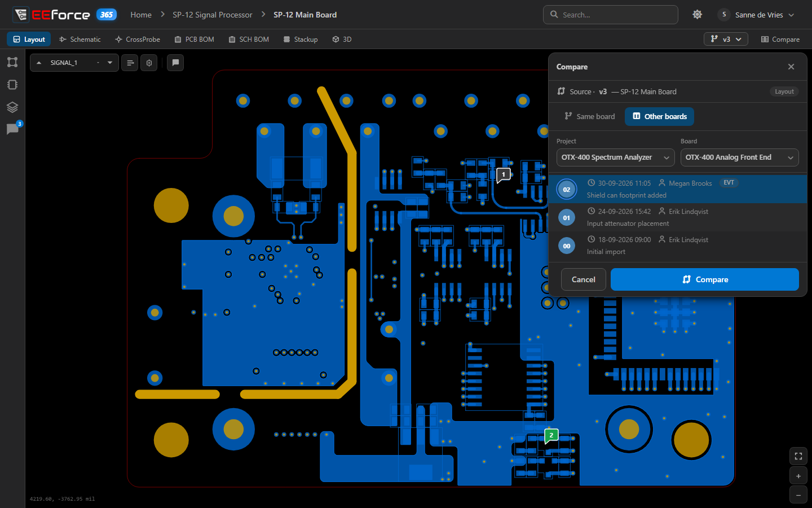Expand the SIGNAL_1 layer dropdown arrow
Image resolution: width=812 pixels, height=508 pixels.
pyautogui.click(x=110, y=63)
